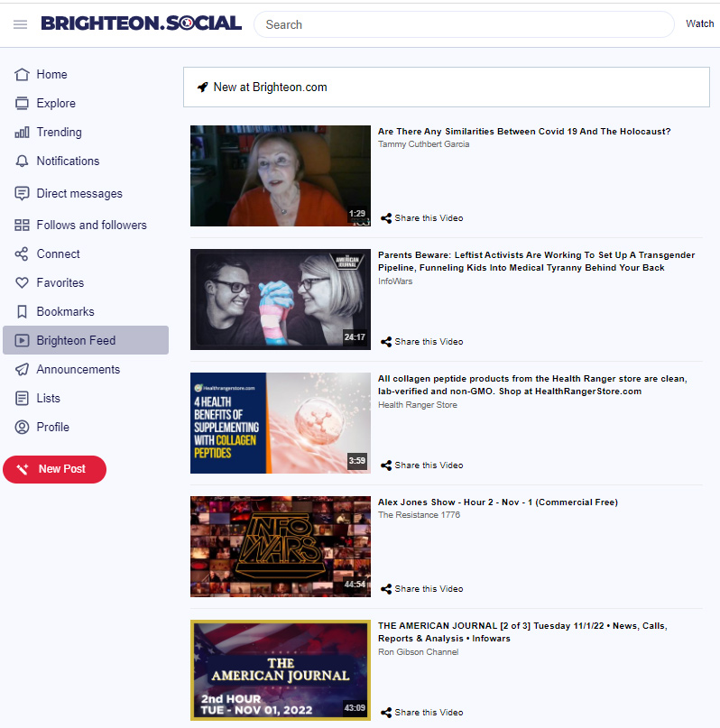This screenshot has height=728, width=720.
Task: Click the Ron Gibson Channel name
Action: click(x=419, y=652)
